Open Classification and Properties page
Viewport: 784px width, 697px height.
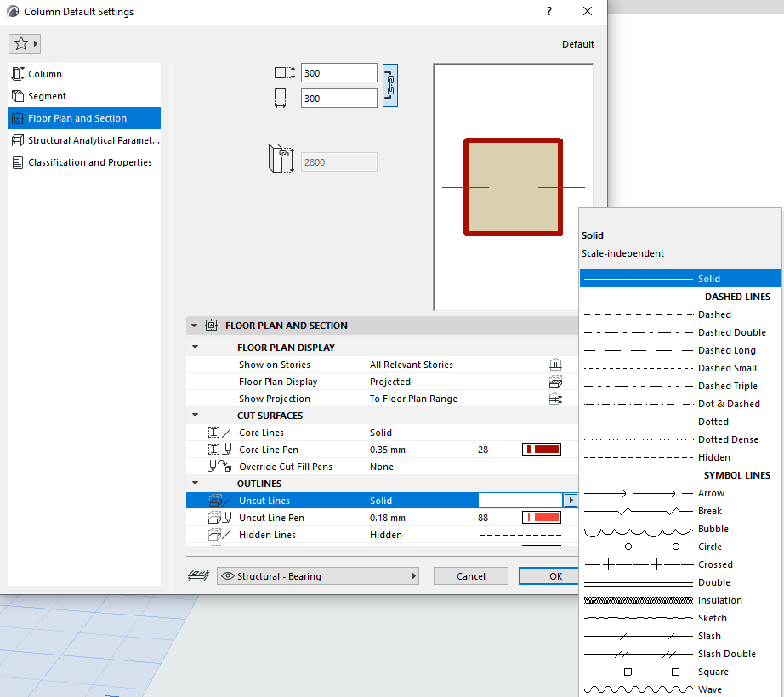(89, 162)
